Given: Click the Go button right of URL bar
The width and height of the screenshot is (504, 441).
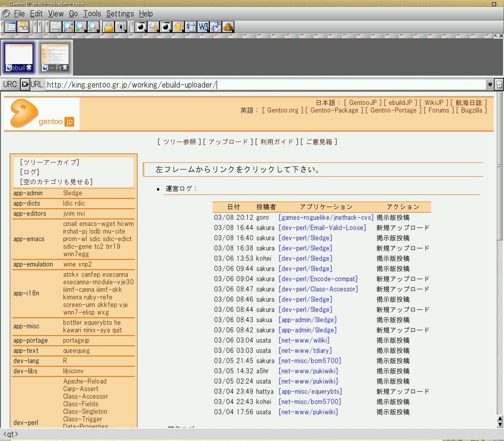Looking at the screenshot, I should pos(499,85).
